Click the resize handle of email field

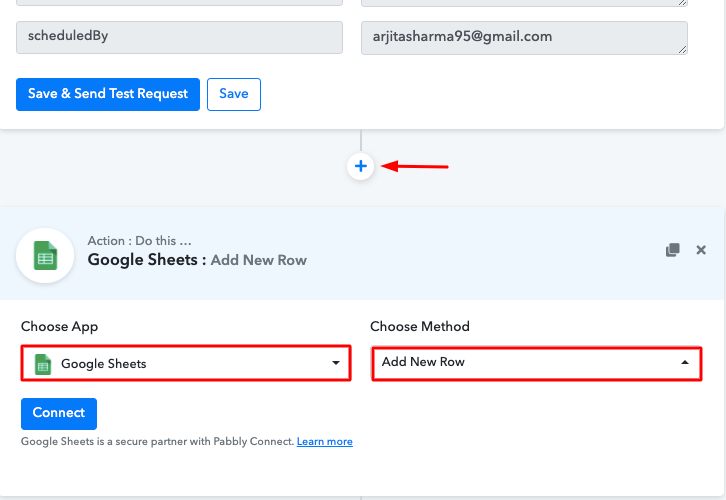point(682,50)
